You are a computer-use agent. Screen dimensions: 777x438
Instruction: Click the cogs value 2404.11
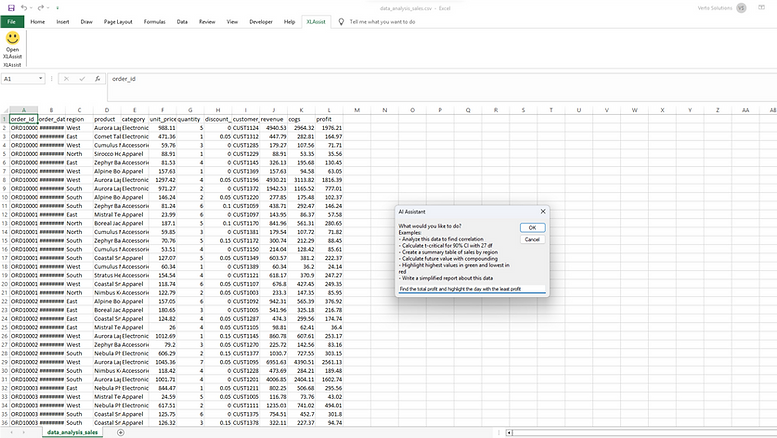coord(301,380)
